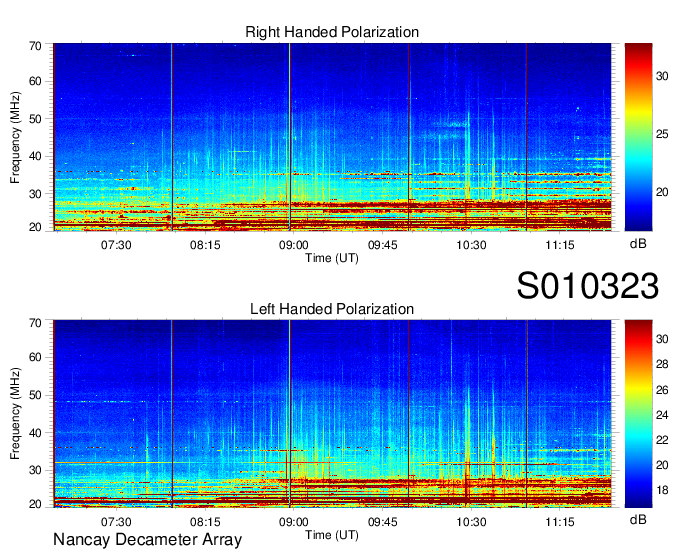The image size is (680, 552).
Task: Click the 10:30 time tick under Right Handed plot
Action: pyautogui.click(x=471, y=245)
